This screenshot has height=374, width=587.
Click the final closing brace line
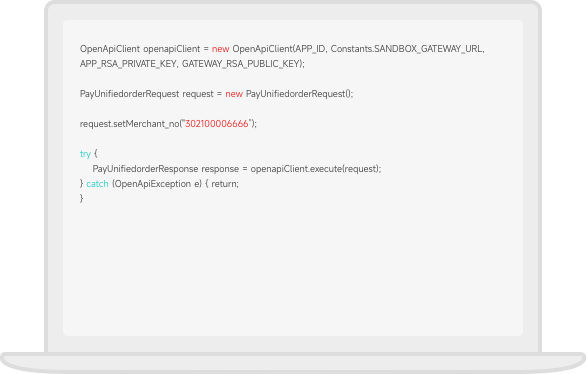point(82,198)
